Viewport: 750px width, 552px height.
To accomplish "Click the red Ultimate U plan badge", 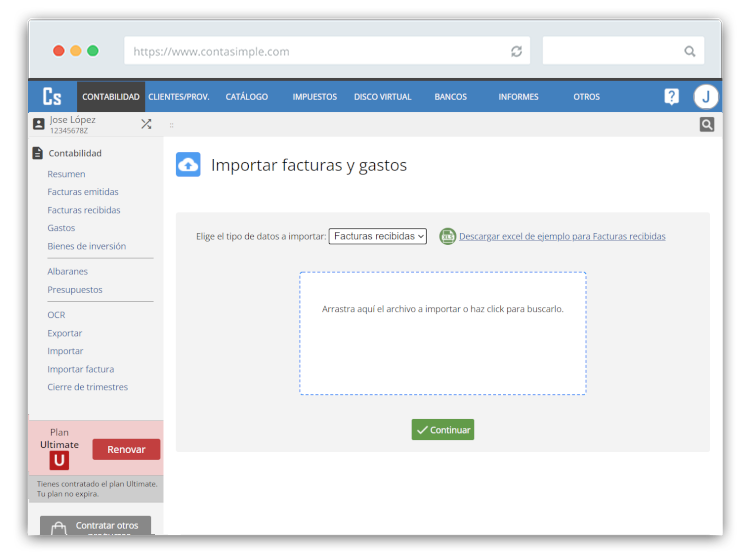I will click(59, 461).
